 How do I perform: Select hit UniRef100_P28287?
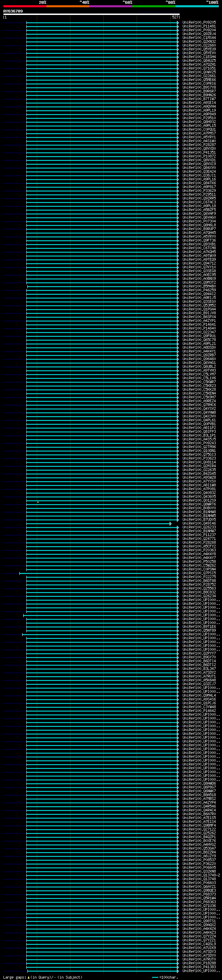coord(199,145)
